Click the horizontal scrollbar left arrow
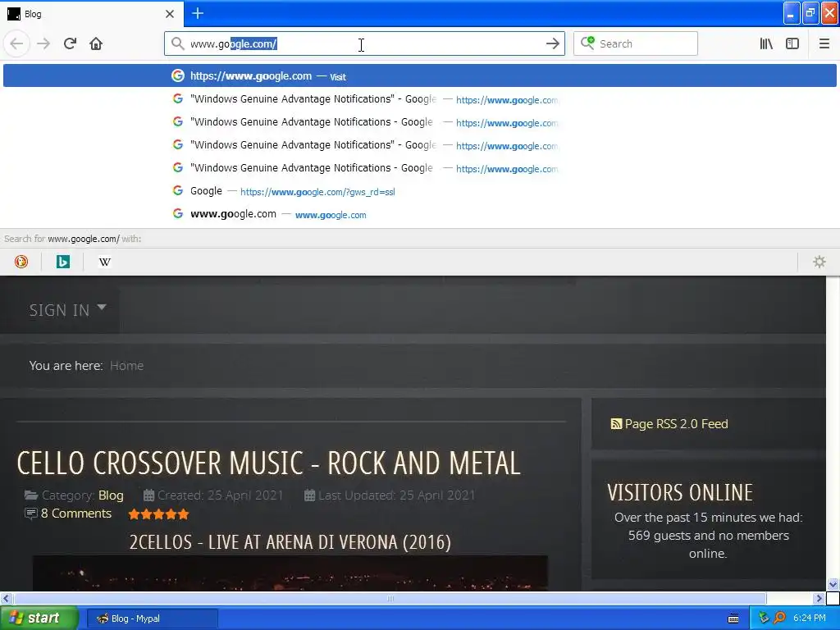The image size is (840, 630). click(x=6, y=598)
